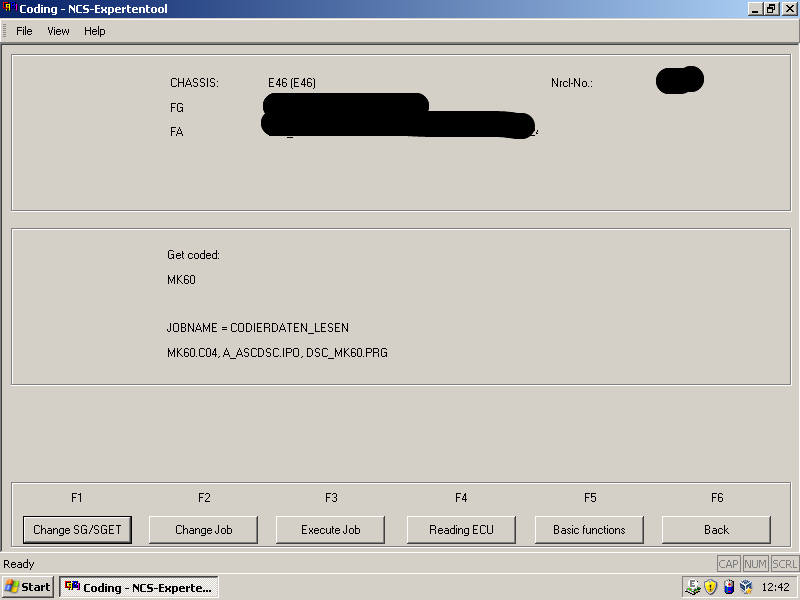Click the Reading ECU button
The image size is (800, 600).
coord(461,530)
